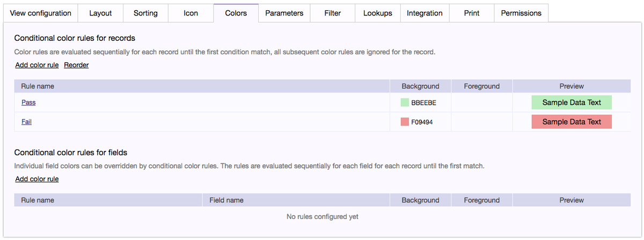The height and width of the screenshot is (240, 644).
Task: Open the Fail color rule
Action: coord(26,122)
